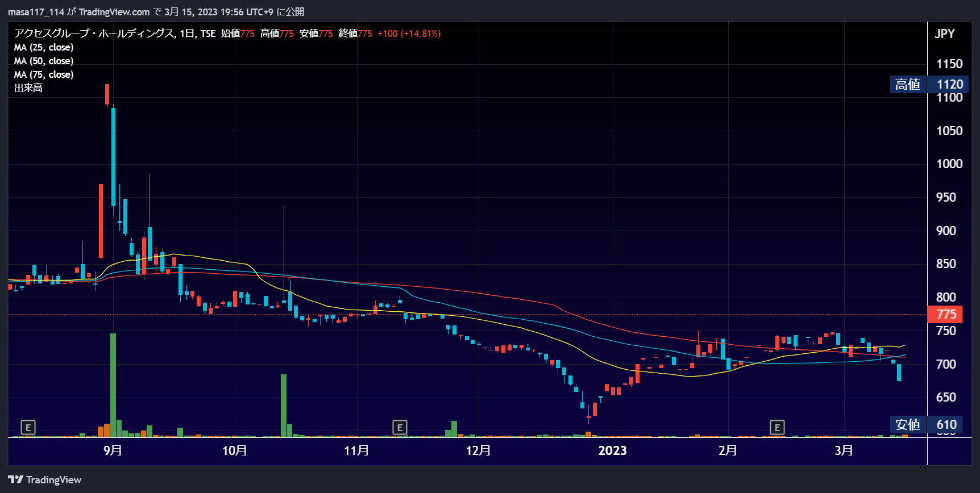Click the earnings E marker near September
Image resolution: width=980 pixels, height=493 pixels.
[x=28, y=427]
